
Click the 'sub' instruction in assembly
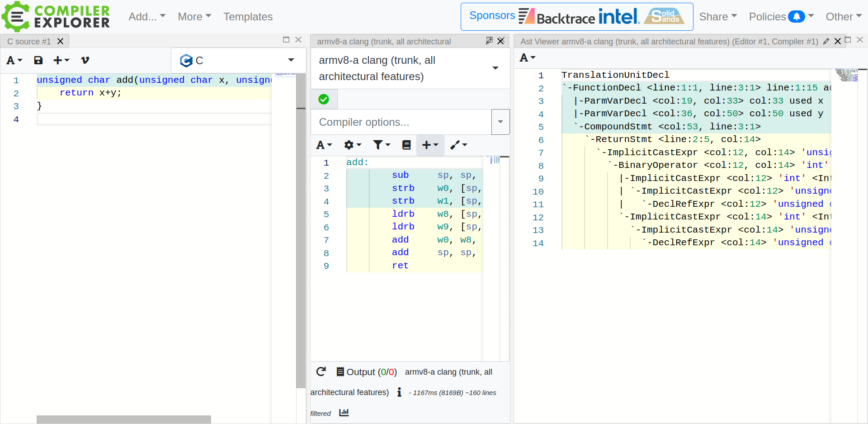[400, 175]
